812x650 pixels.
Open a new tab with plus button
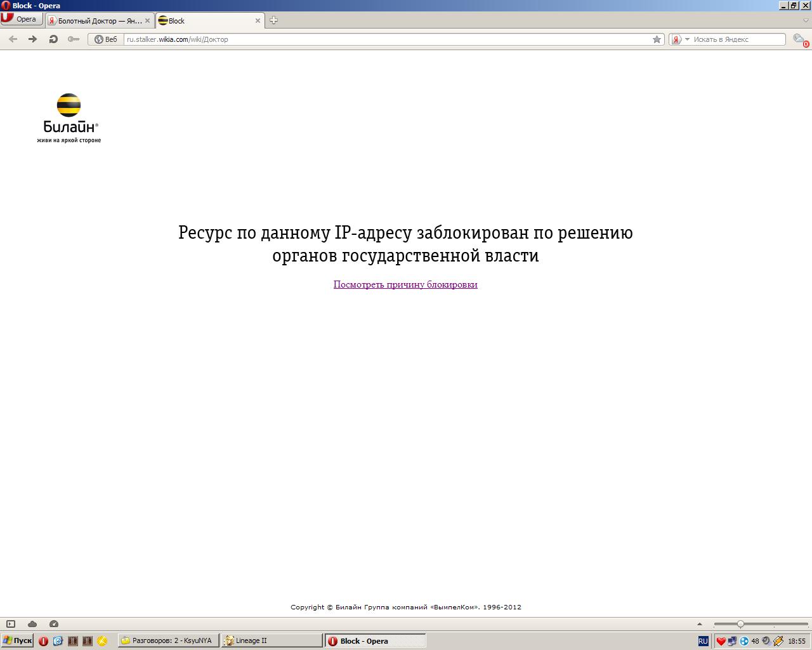(273, 20)
